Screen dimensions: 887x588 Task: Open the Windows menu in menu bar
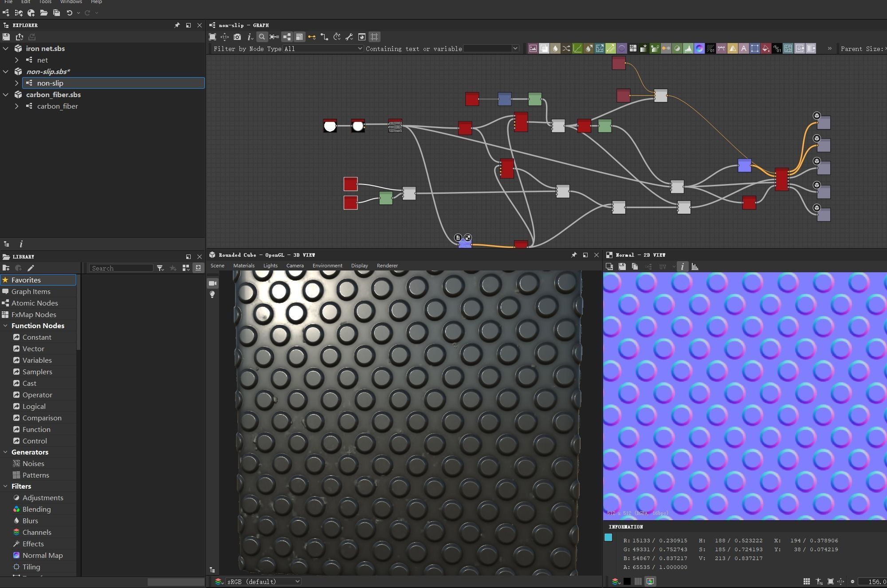coord(71,2)
